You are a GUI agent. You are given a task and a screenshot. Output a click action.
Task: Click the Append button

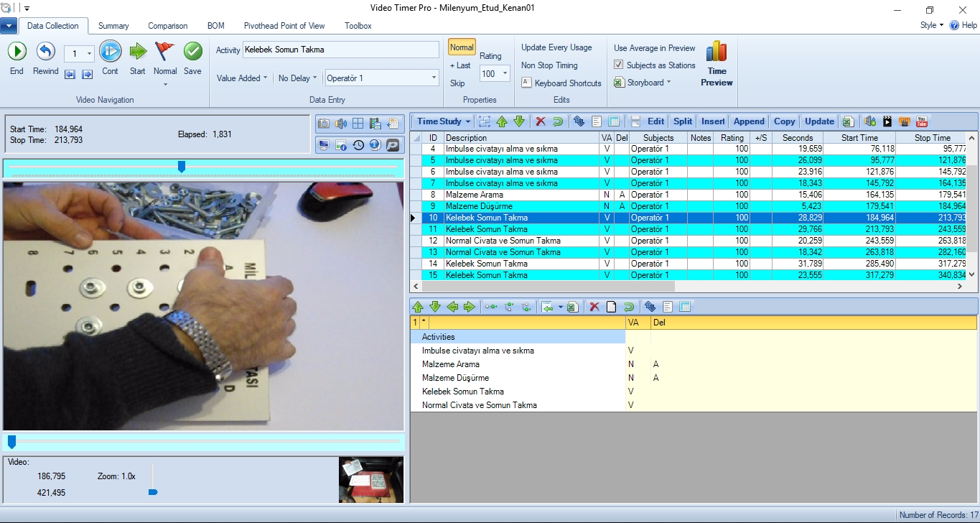(749, 121)
